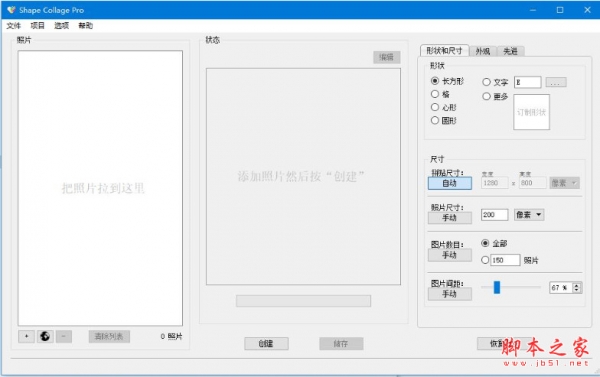Switch to the 形状和尺寸 tab
This screenshot has height=377, width=600.
click(444, 51)
